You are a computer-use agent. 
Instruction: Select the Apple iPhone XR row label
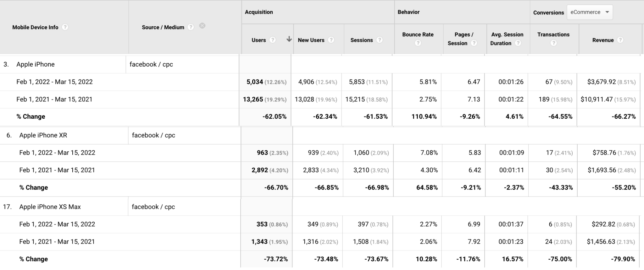point(43,135)
